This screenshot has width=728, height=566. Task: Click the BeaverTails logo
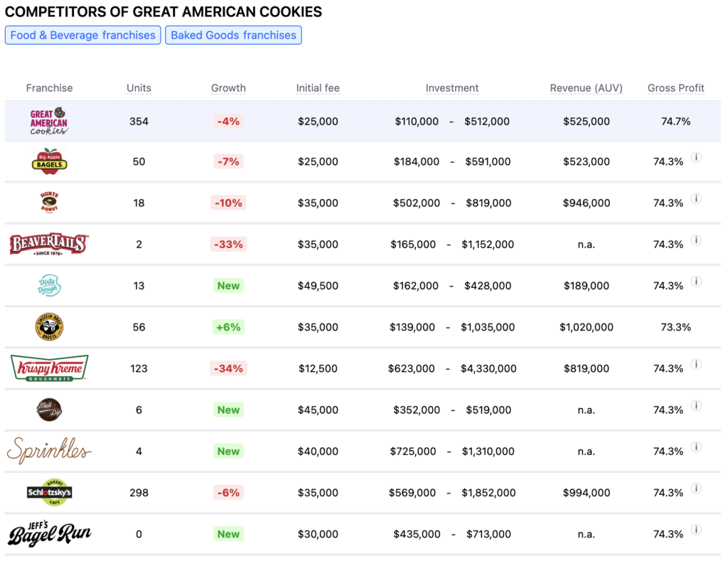pos(49,244)
